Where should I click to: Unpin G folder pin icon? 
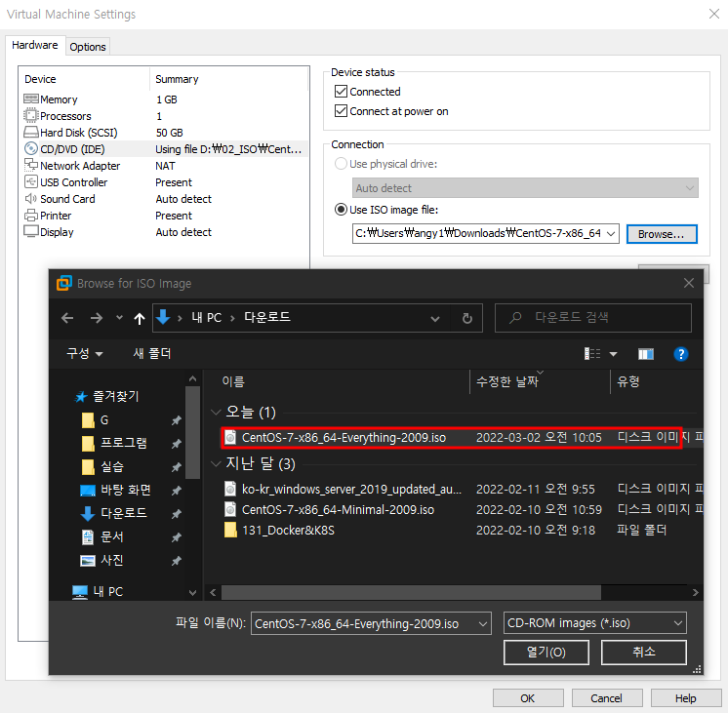[176, 420]
